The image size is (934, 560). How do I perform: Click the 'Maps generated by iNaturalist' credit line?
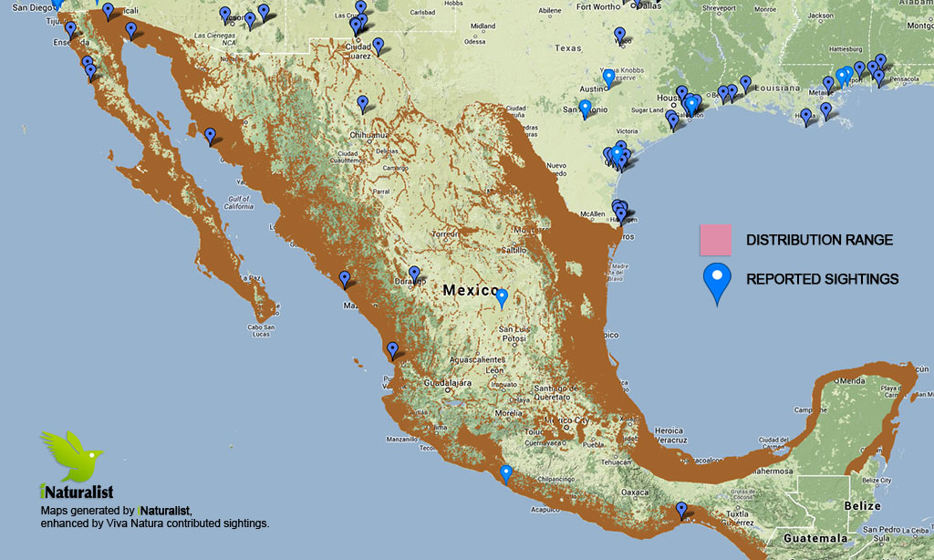click(x=116, y=511)
